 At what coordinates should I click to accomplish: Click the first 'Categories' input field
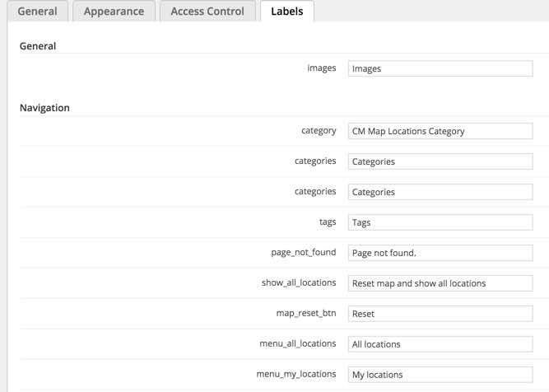point(440,161)
